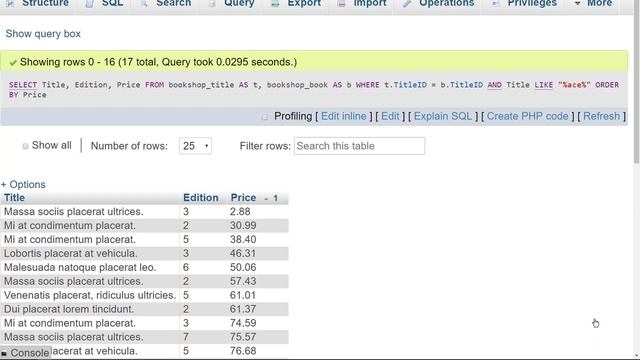Open the Number of rows dropdown

pyautogui.click(x=195, y=146)
